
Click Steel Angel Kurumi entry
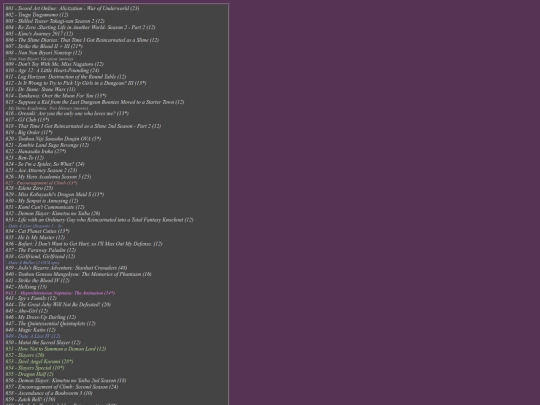click(39, 361)
